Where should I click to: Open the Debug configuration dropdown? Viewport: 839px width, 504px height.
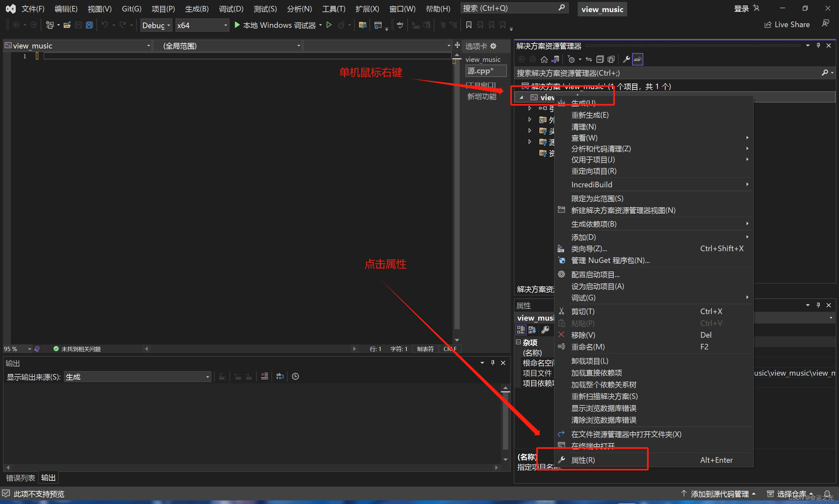156,25
